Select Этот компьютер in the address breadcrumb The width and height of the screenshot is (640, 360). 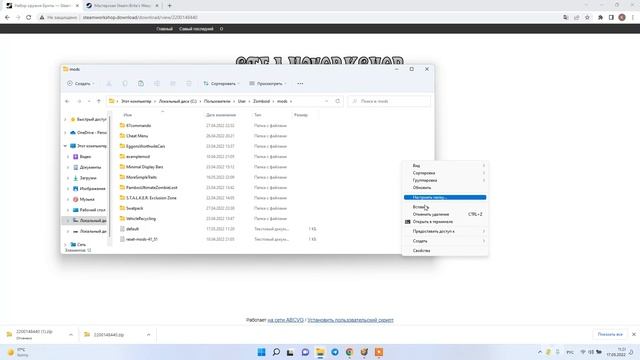[x=136, y=101]
